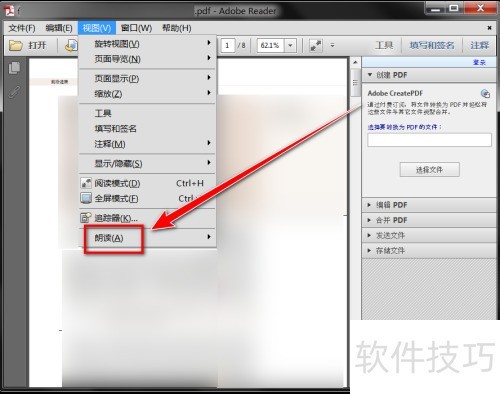Open the 帮助(H) menu

pos(177,28)
